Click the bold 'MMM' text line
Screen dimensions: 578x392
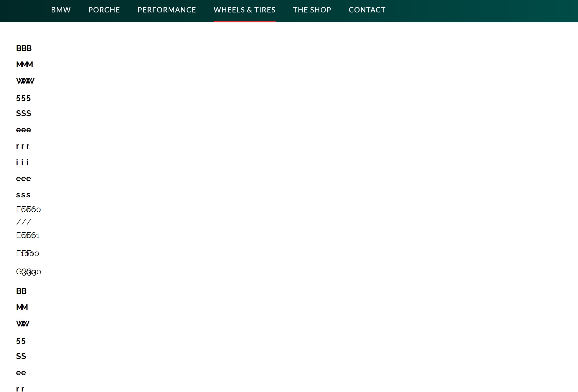[24, 65]
